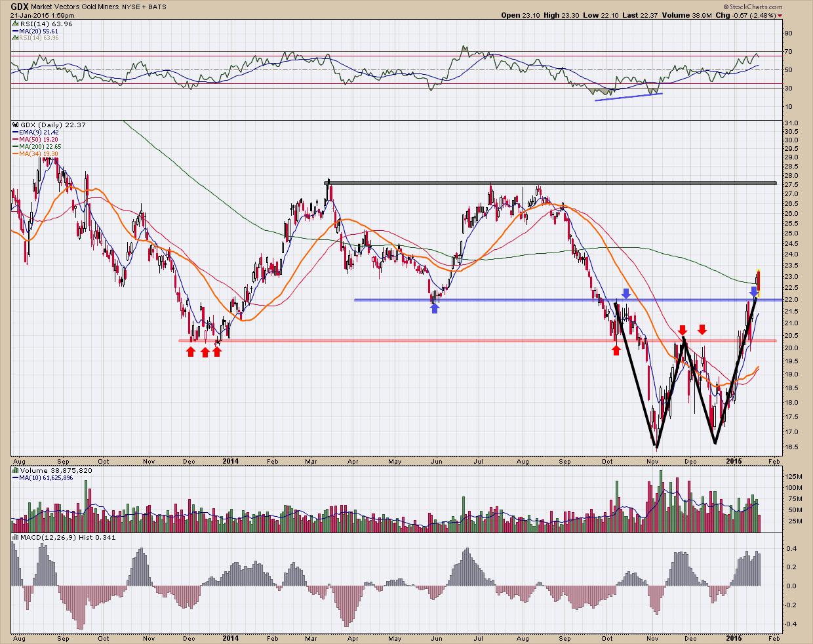Screen dimensions: 813x644
Task: Click the 'EMA(9) 21.42' legend text
Action: [x=40, y=132]
